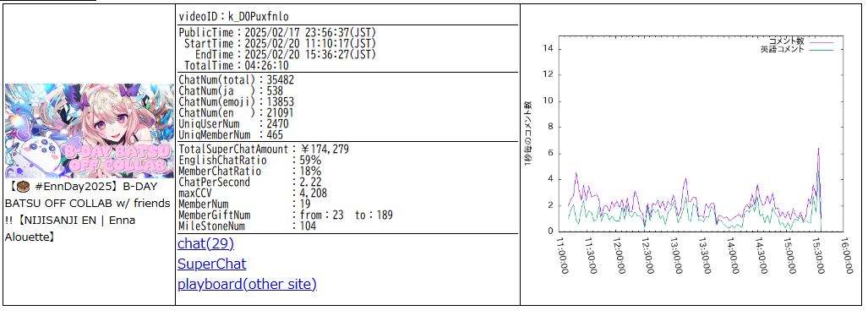Click the MemberGiftNum from:23 to:189 row
868x316 pixels.
point(286,215)
